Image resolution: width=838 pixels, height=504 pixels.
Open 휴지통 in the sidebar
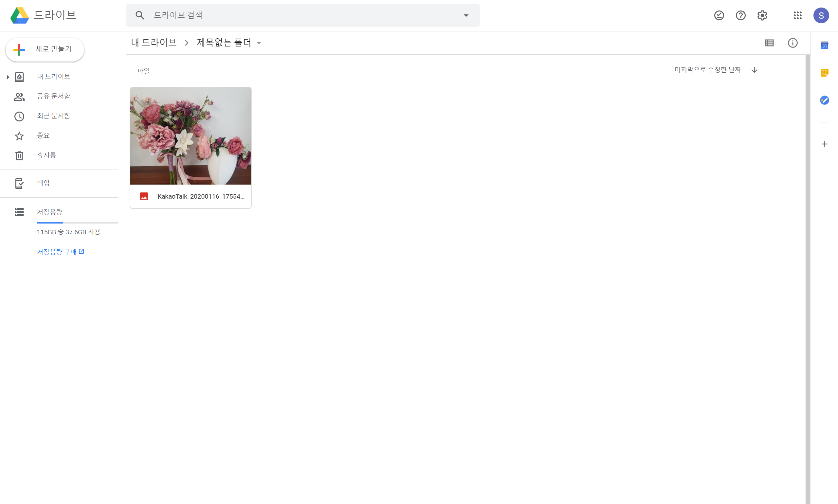[46, 155]
